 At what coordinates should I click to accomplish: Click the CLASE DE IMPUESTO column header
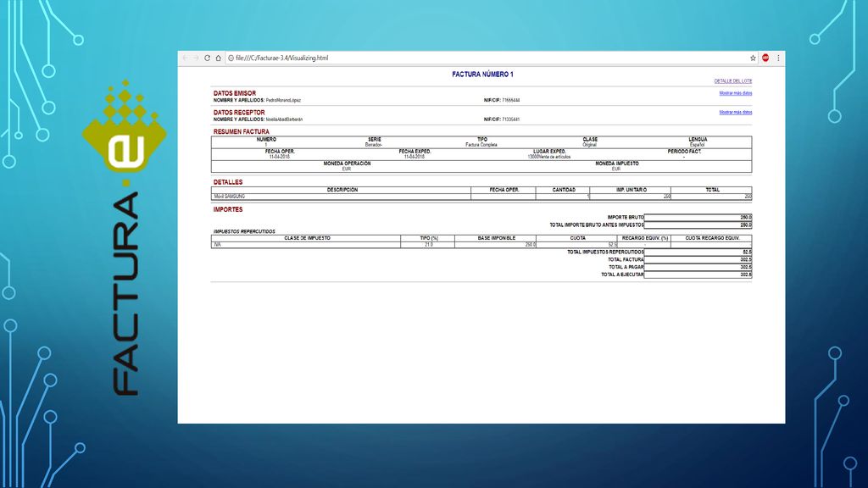point(307,238)
